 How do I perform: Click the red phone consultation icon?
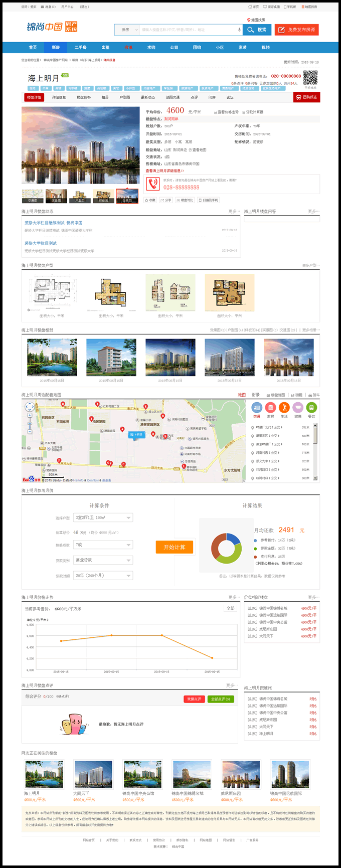point(152,184)
